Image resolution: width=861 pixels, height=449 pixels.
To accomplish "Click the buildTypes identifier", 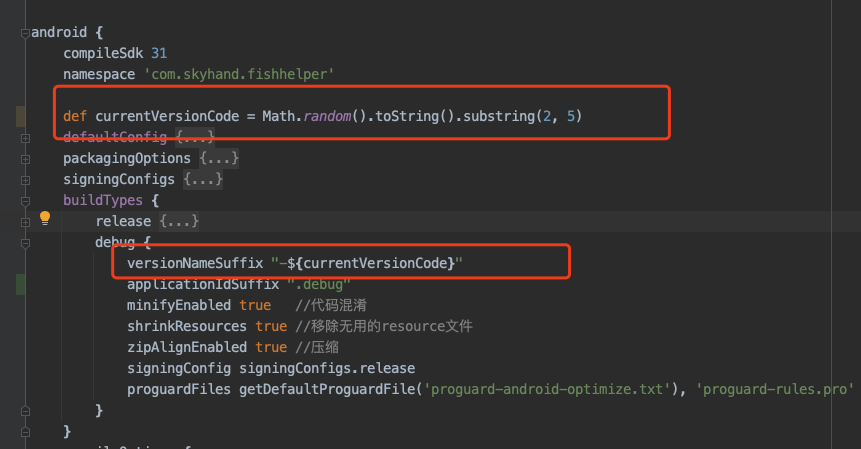I will click(x=103, y=200).
